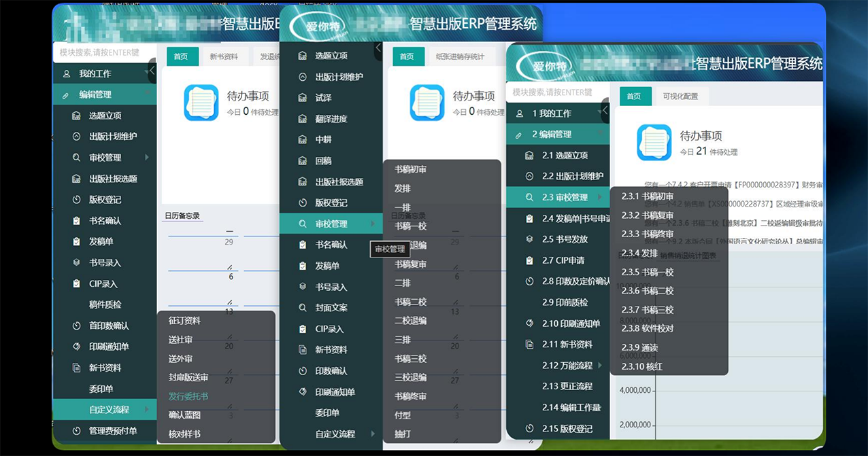Click the clock icon beside 2.15 版权登记
868x456 pixels.
pos(530,429)
